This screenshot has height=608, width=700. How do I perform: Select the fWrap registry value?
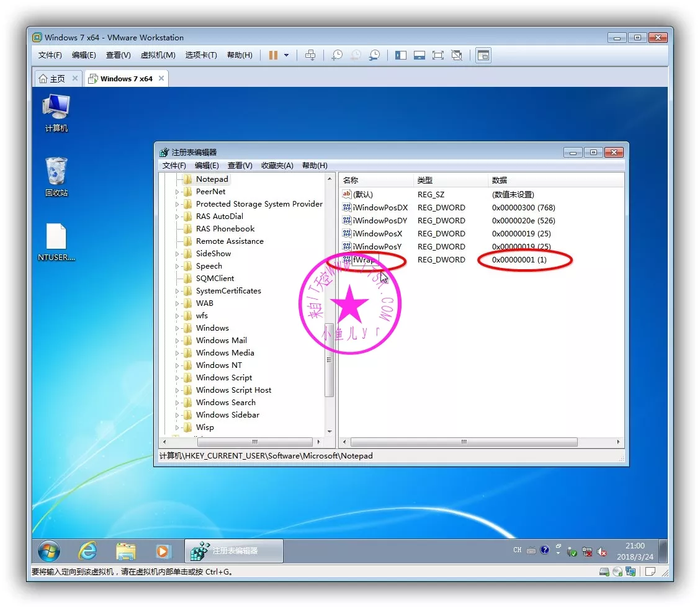pyautogui.click(x=363, y=260)
